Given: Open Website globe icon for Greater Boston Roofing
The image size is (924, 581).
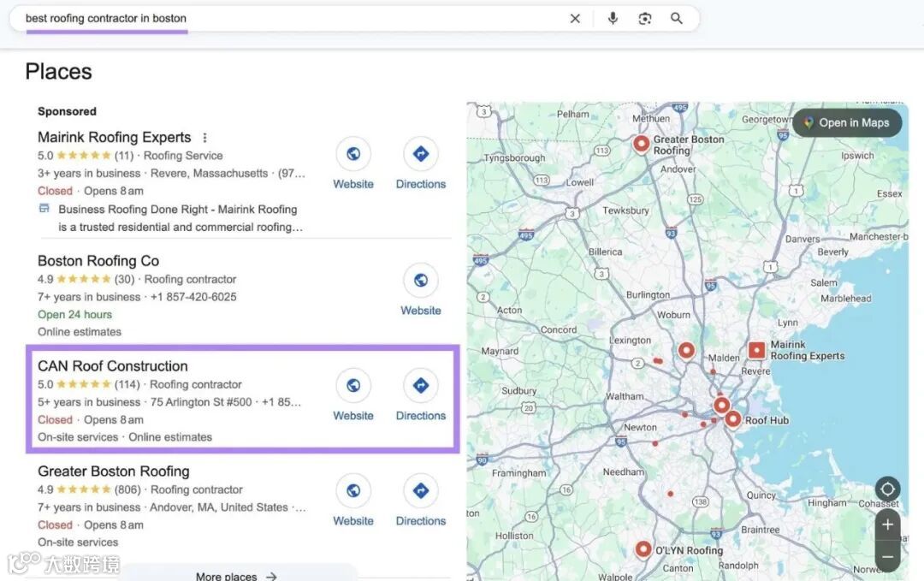Looking at the screenshot, I should pos(353,491).
